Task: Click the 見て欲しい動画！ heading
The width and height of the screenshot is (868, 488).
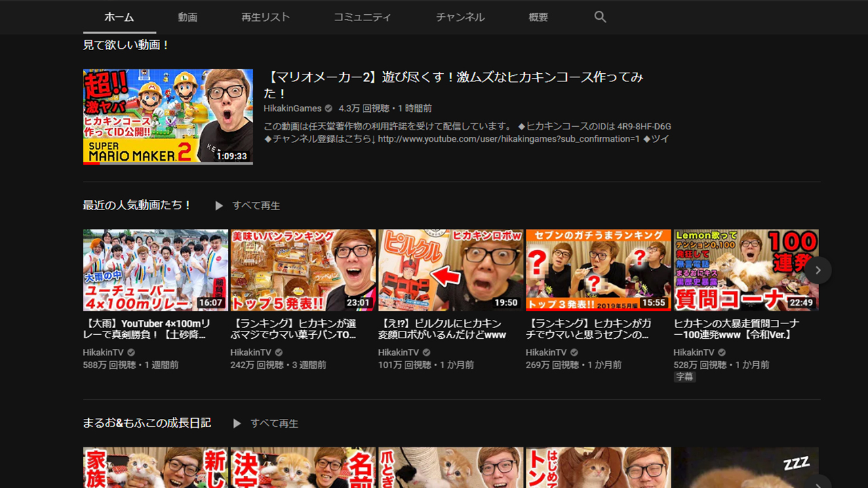Action: click(x=126, y=45)
